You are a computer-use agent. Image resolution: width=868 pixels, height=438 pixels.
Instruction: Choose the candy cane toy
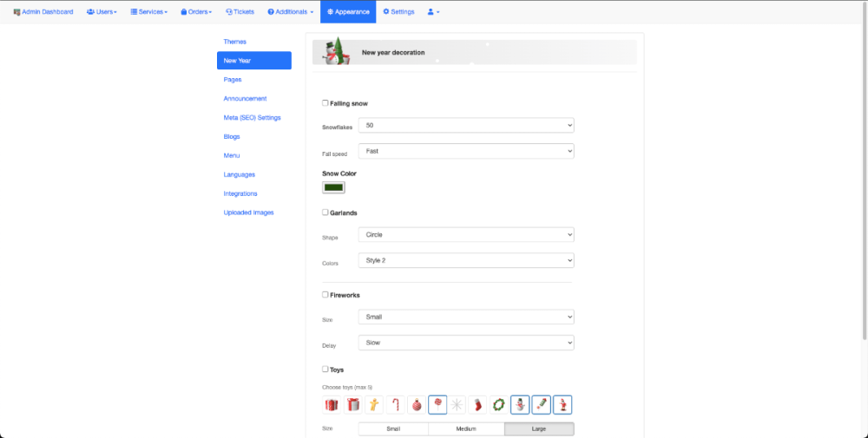(x=395, y=404)
